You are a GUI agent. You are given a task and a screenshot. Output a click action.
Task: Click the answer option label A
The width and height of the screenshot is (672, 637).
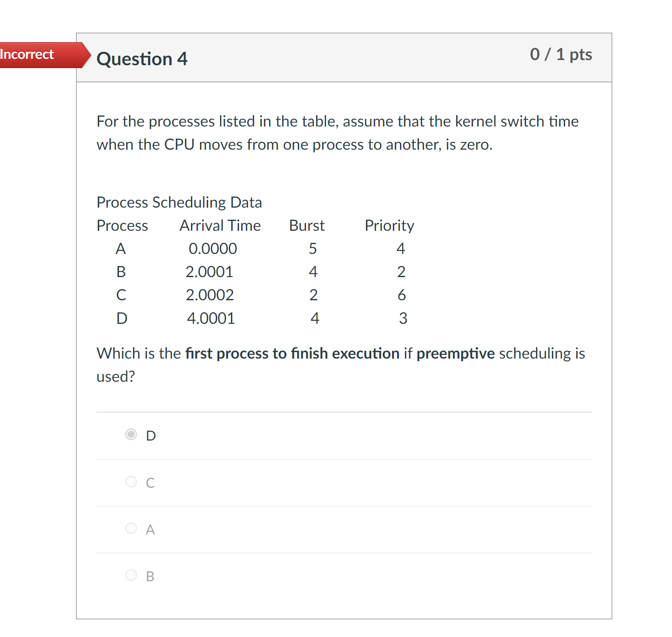click(x=149, y=529)
